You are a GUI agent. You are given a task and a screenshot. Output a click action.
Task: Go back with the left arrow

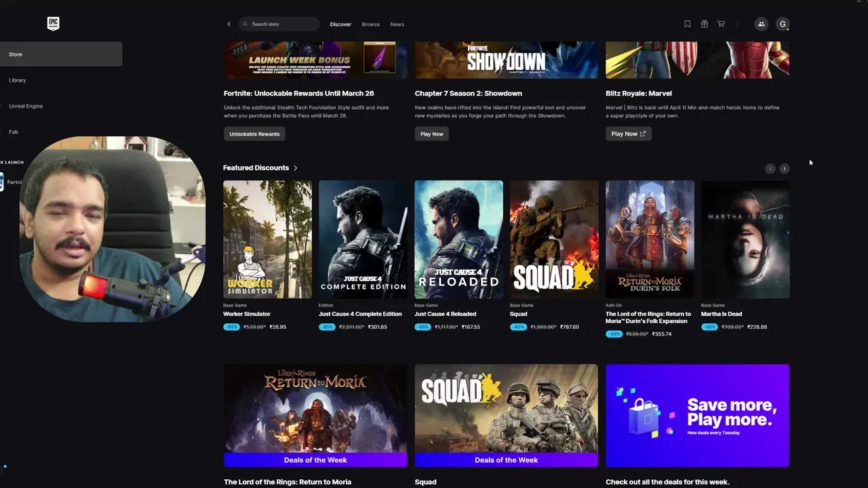(x=229, y=24)
